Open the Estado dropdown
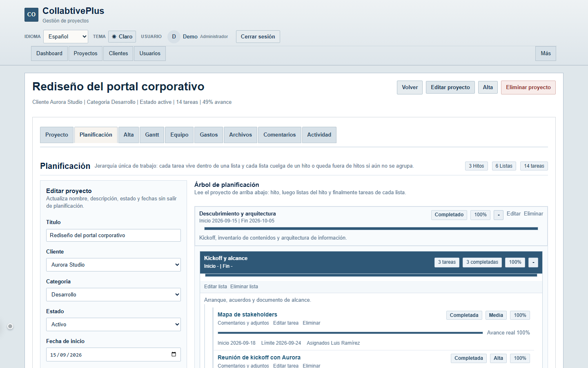This screenshot has height=368, width=588. coord(114,324)
